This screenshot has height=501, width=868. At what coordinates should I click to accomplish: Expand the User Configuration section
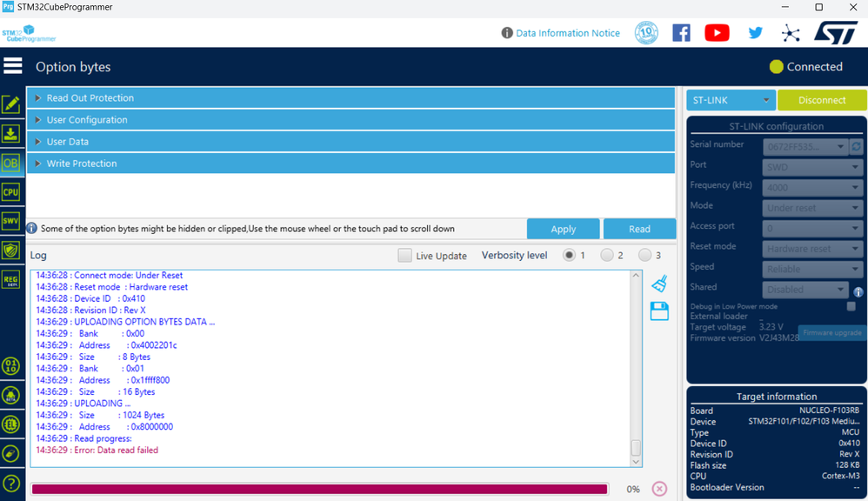pos(351,119)
